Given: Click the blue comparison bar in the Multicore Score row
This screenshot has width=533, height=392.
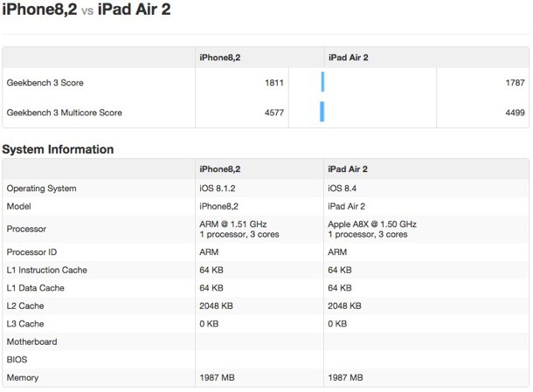Looking at the screenshot, I should click(322, 112).
